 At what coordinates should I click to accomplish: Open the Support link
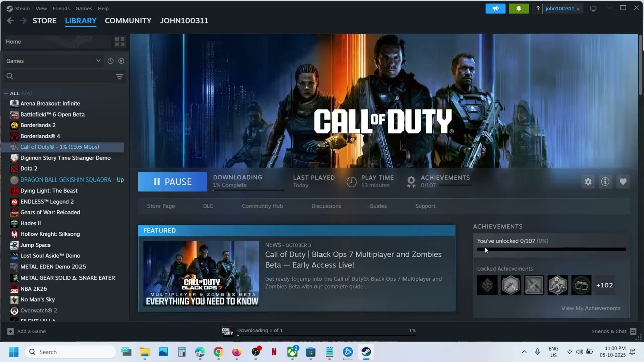(x=425, y=206)
